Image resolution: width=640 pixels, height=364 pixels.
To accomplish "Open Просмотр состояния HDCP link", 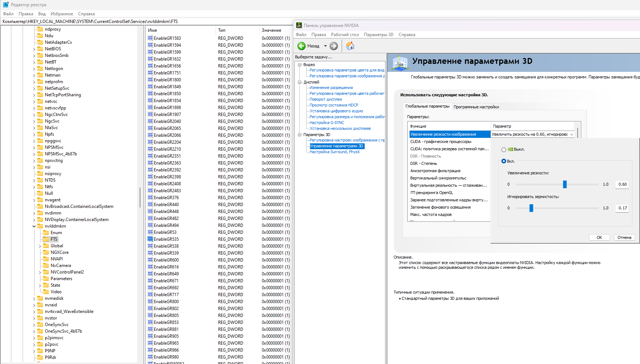I will (334, 105).
